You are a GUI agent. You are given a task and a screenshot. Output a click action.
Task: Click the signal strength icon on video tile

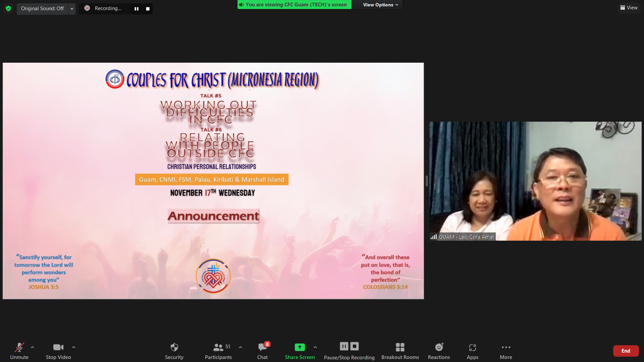tap(434, 237)
